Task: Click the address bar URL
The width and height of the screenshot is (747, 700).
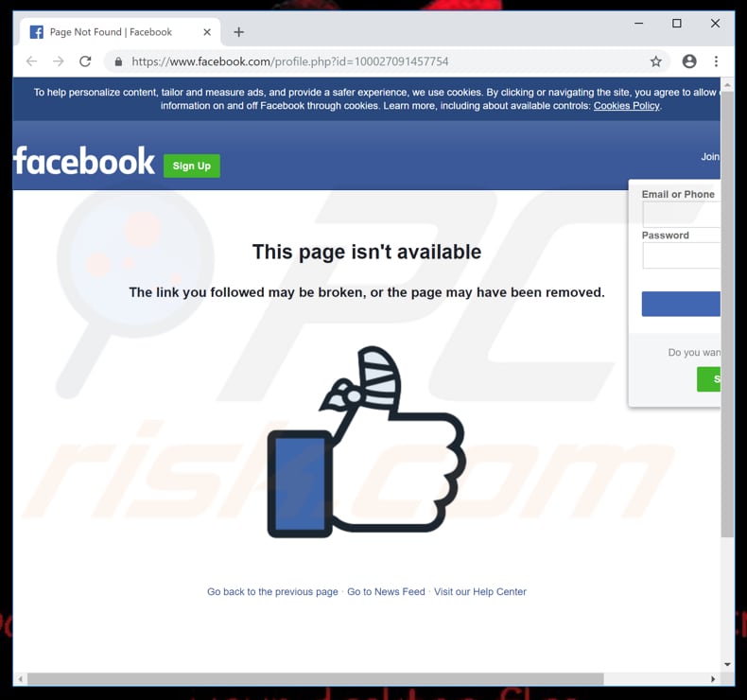Action: pos(289,61)
